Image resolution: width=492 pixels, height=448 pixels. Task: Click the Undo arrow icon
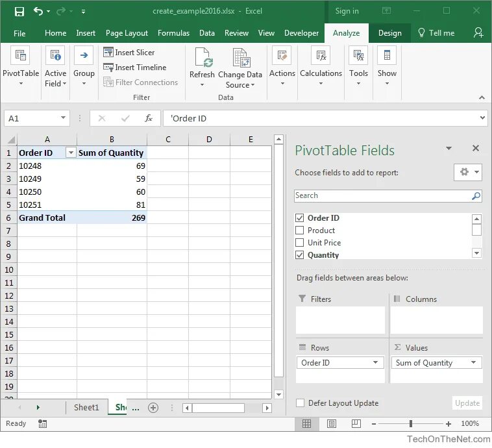(38, 12)
